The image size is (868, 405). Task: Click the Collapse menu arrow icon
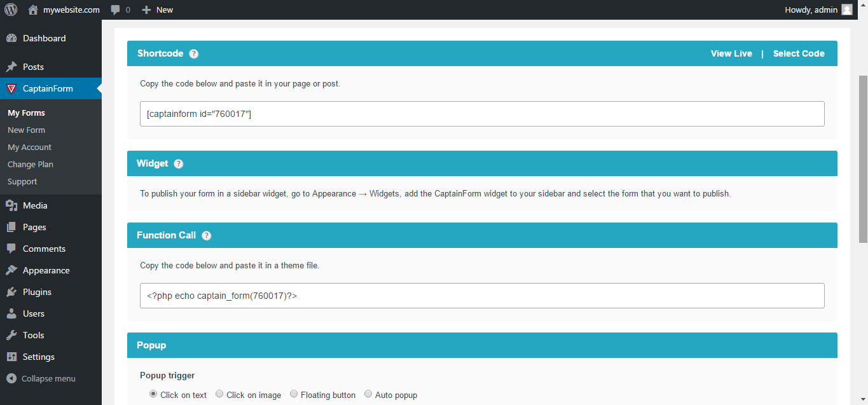(x=11, y=378)
